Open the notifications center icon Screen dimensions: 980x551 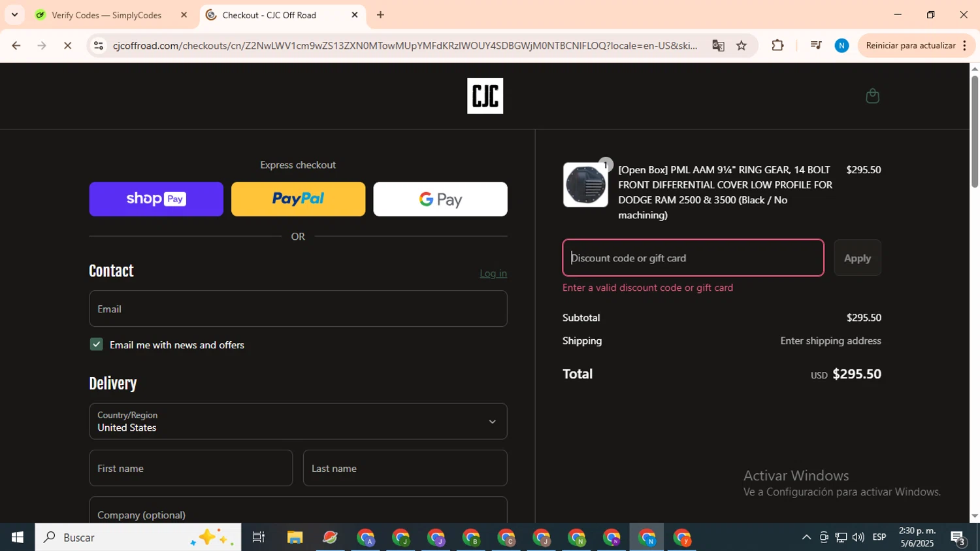tap(958, 538)
